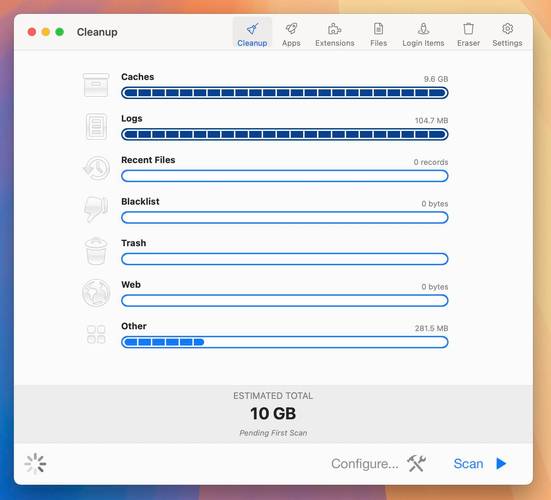
Task: Click the Caches progress bar
Action: coord(285,93)
